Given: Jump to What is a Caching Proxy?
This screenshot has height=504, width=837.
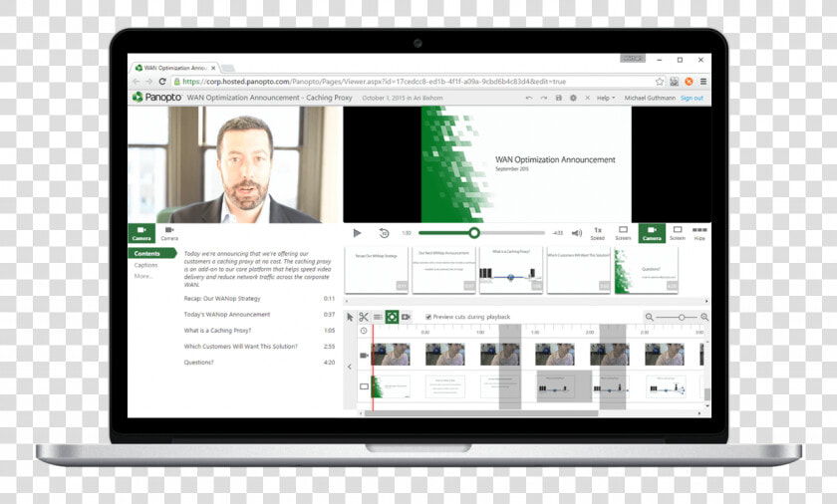Looking at the screenshot, I should [x=259, y=331].
